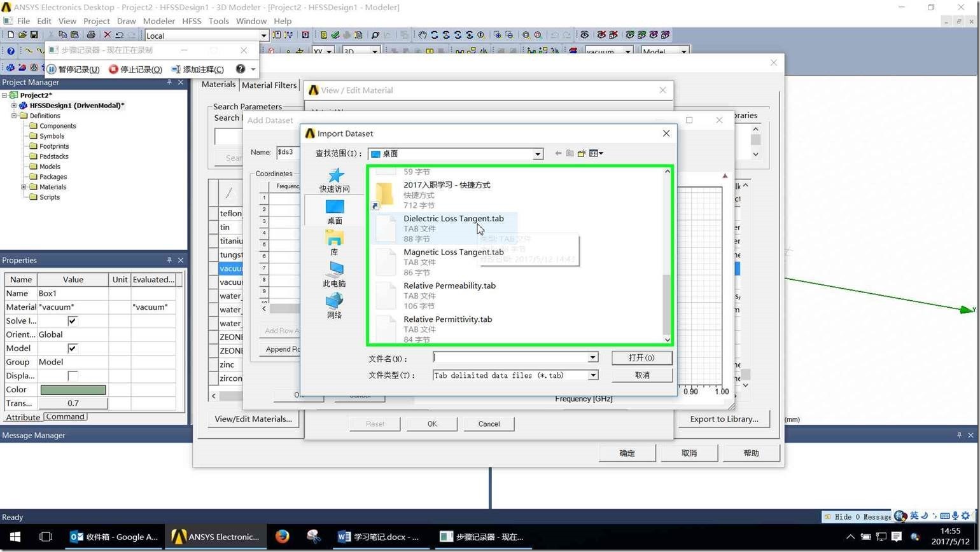Click OK in View / Edit Material dialog
Image resolution: width=980 pixels, height=552 pixels.
(x=432, y=424)
